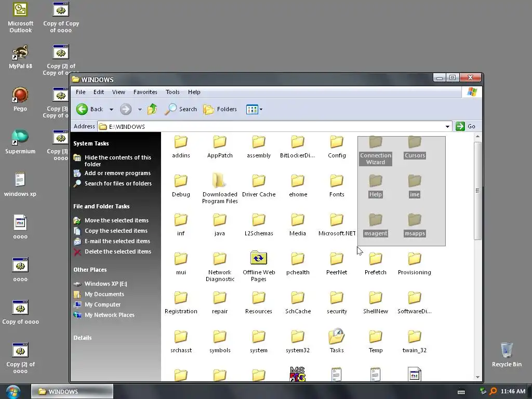Select the Config folder

tap(337, 147)
